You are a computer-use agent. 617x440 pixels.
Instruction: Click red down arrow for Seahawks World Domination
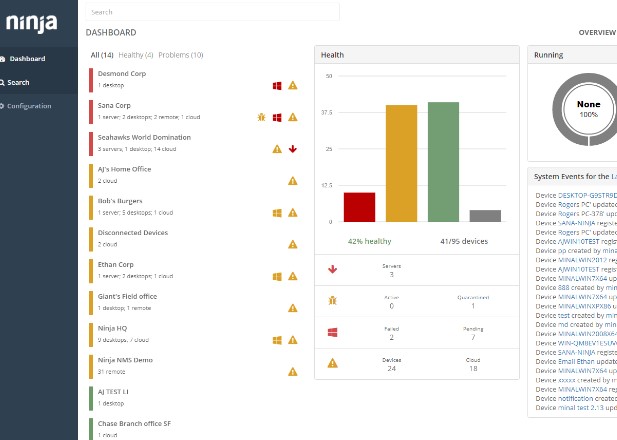(x=292, y=149)
